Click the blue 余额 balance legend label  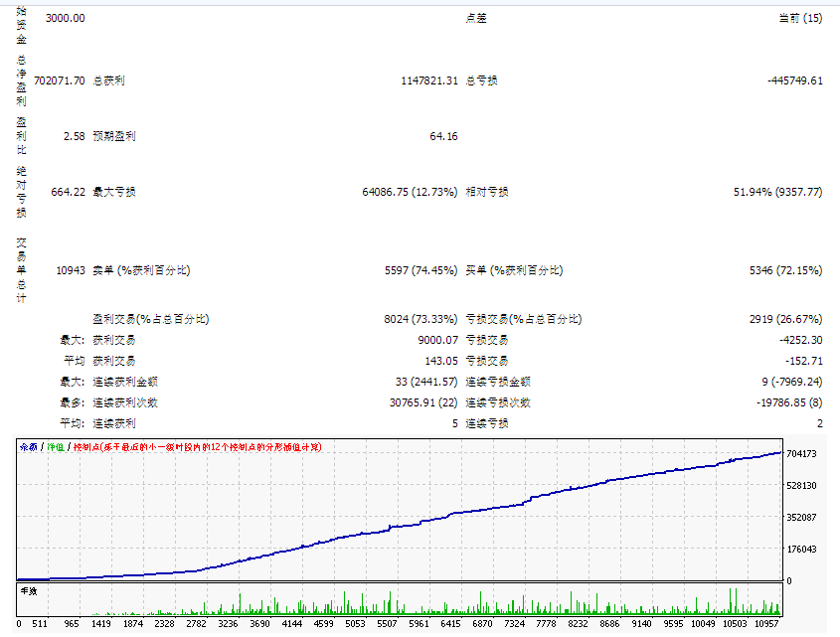coord(29,447)
